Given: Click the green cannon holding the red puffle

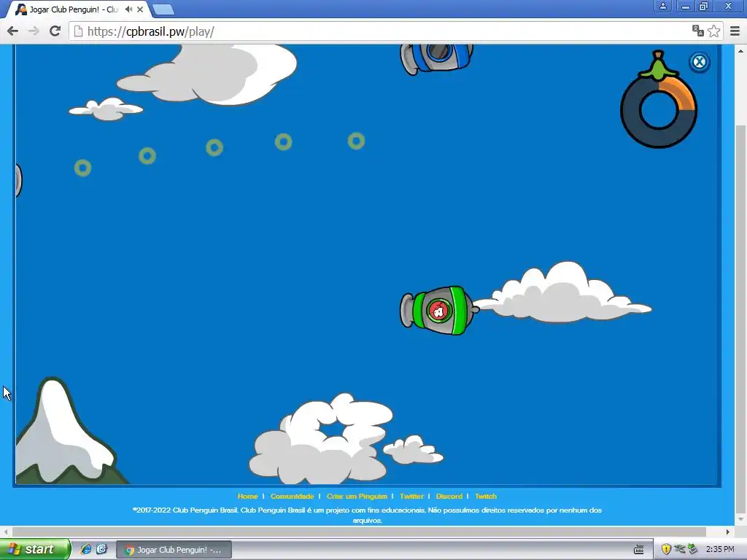Looking at the screenshot, I should pyautogui.click(x=438, y=311).
